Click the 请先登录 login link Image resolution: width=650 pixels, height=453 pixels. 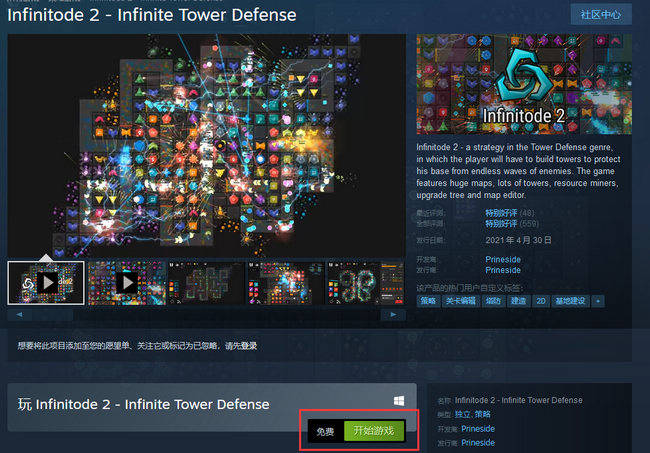(x=241, y=346)
